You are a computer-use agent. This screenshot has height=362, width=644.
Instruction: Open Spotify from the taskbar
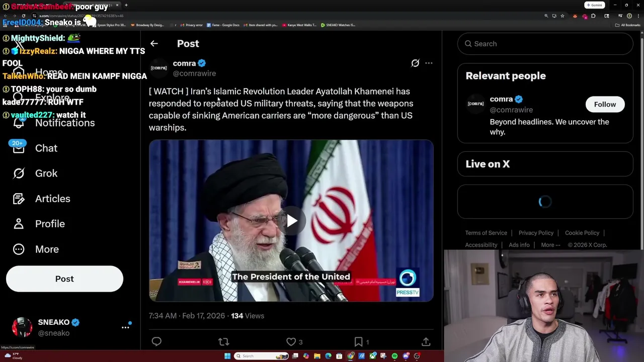point(394,356)
